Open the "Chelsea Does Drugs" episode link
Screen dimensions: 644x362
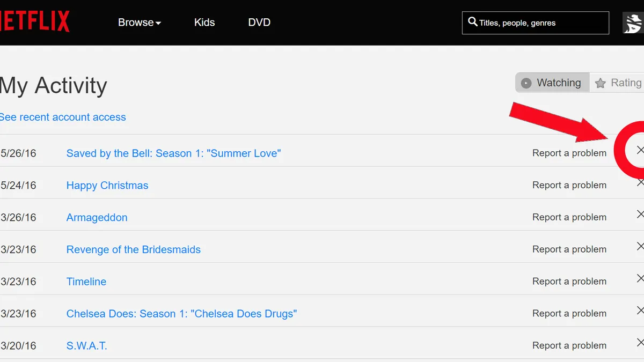tap(181, 313)
